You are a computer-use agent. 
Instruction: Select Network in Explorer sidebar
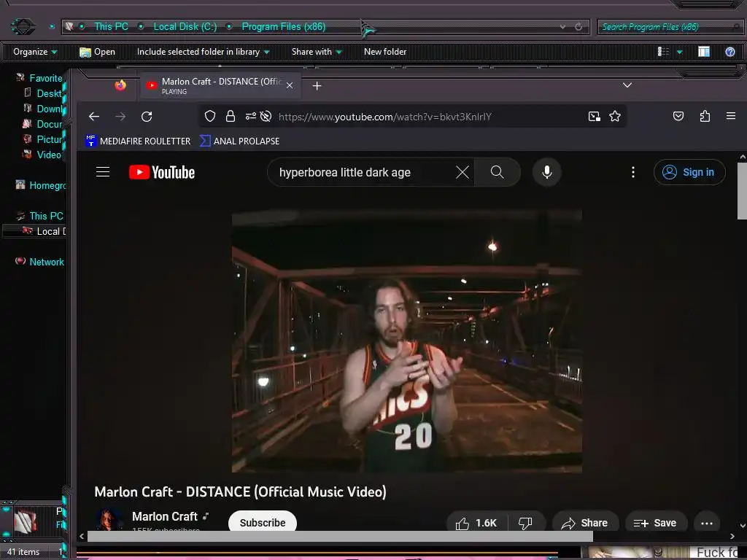(x=41, y=262)
